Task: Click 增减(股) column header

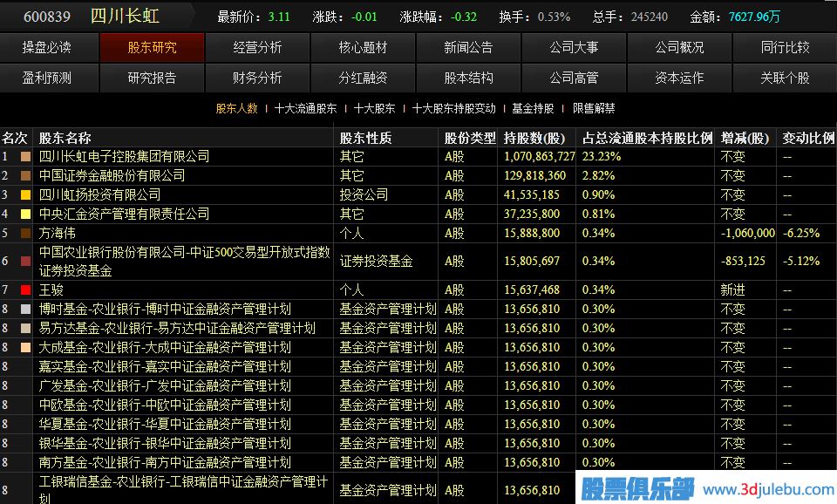Action: (x=745, y=139)
